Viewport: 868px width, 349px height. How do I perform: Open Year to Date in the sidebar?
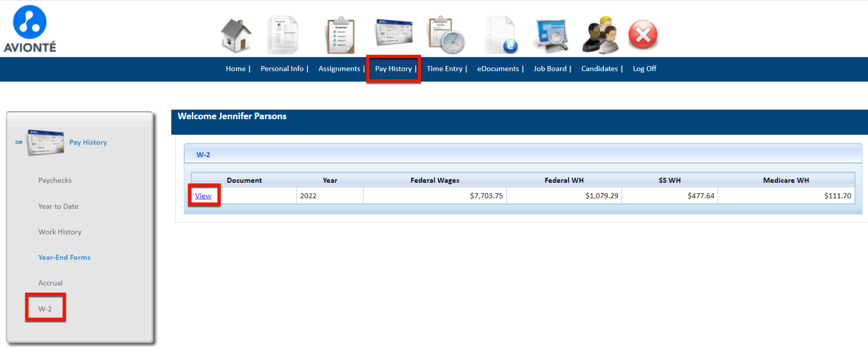point(58,207)
